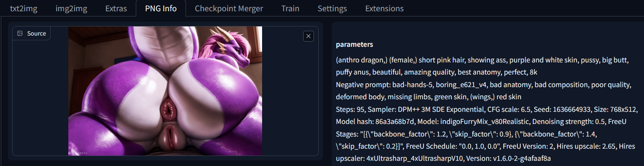Switch to the txt2img tab

tap(23, 8)
